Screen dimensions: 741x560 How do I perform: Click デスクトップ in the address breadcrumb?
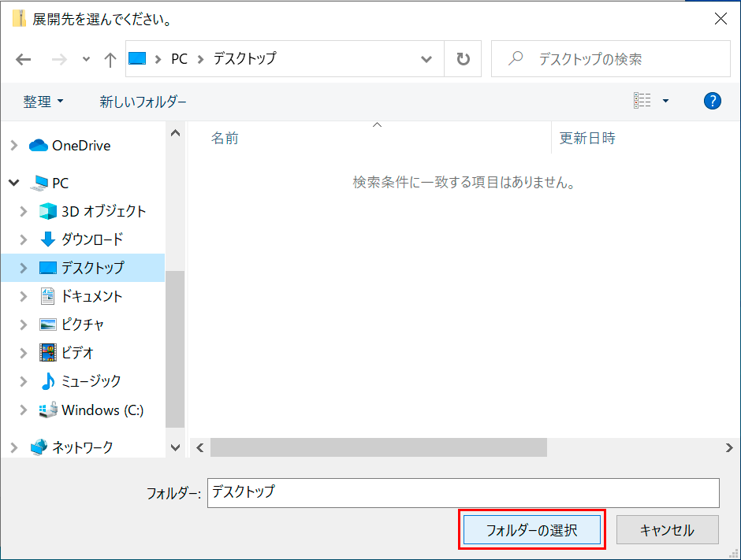245,58
